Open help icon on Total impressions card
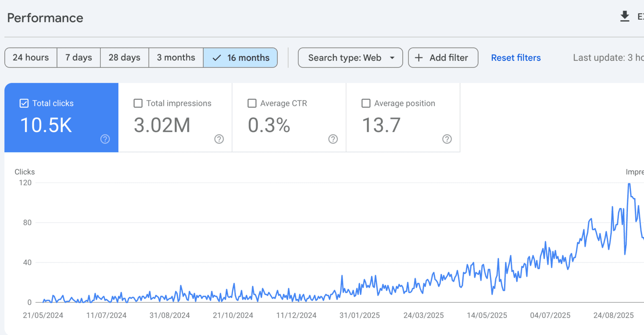The width and height of the screenshot is (644, 335). pos(219,139)
